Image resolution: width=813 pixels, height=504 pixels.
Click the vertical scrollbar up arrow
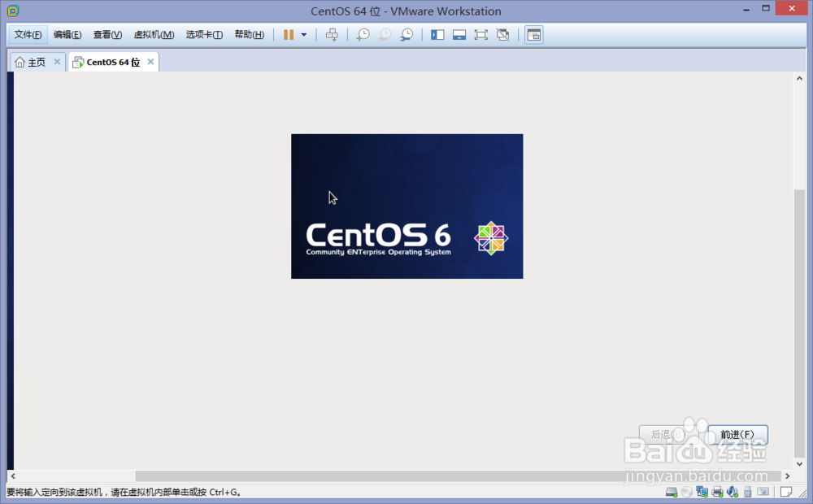[799, 79]
